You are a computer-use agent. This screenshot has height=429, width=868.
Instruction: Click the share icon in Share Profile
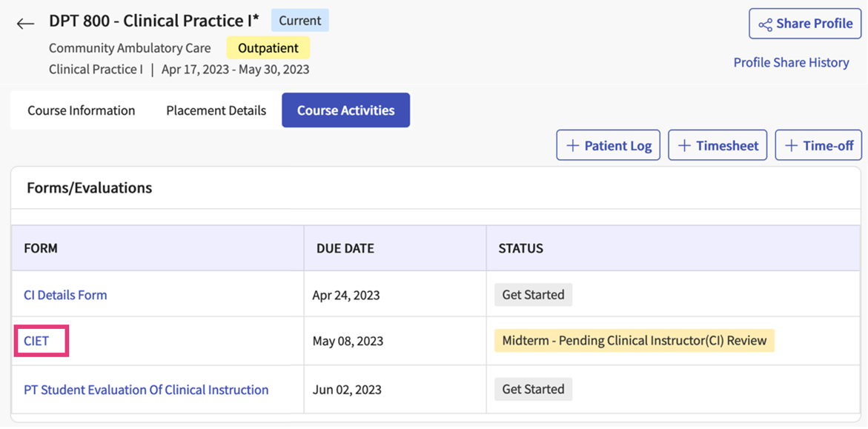(765, 24)
